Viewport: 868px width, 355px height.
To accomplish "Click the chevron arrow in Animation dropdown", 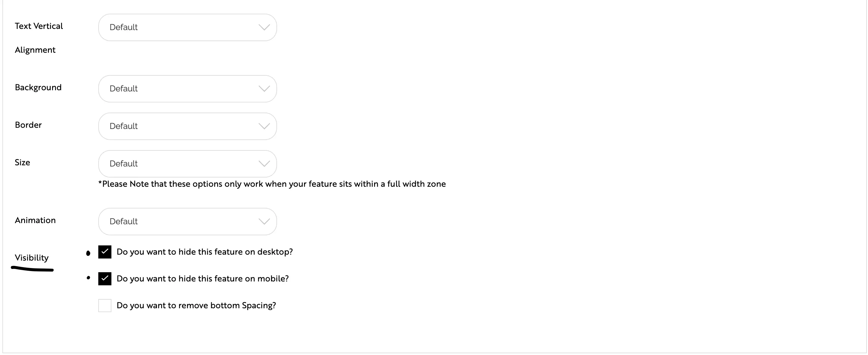I will (264, 221).
